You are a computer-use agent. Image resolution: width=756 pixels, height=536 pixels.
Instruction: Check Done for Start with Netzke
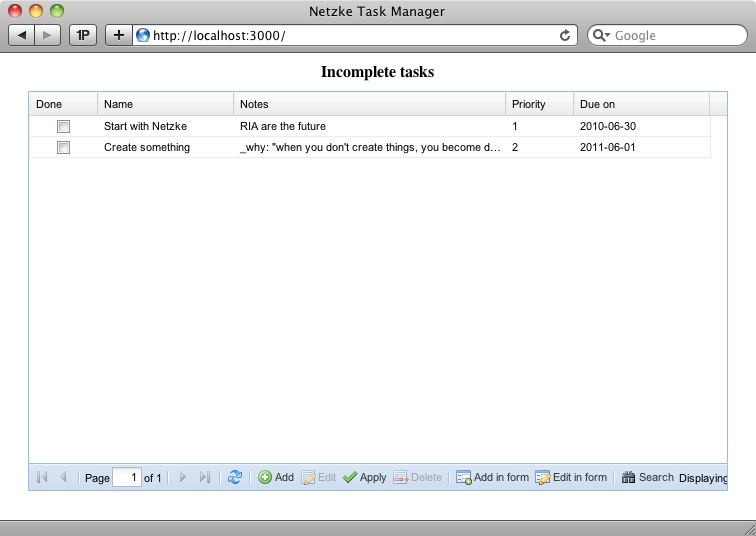[64, 127]
